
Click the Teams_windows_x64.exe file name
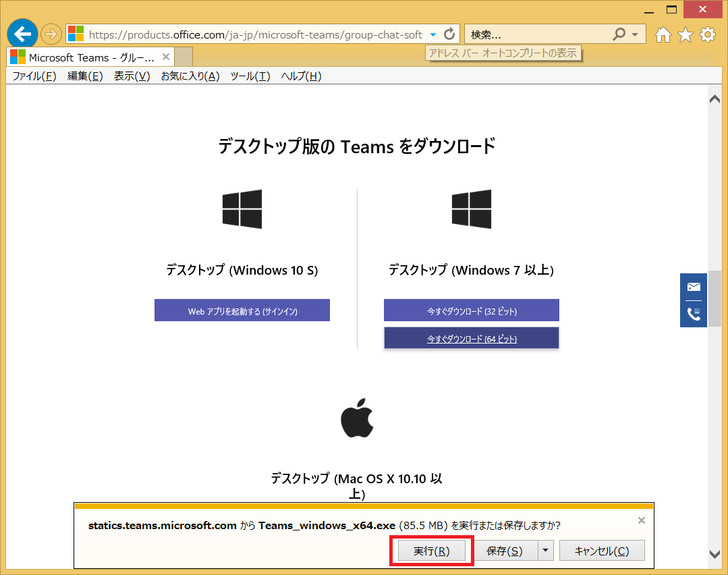[x=327, y=525]
